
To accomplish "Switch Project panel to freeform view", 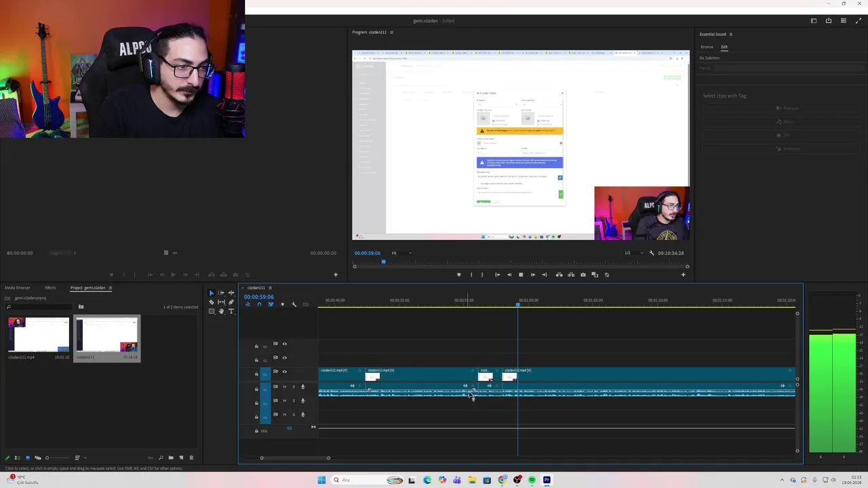I will [x=38, y=457].
